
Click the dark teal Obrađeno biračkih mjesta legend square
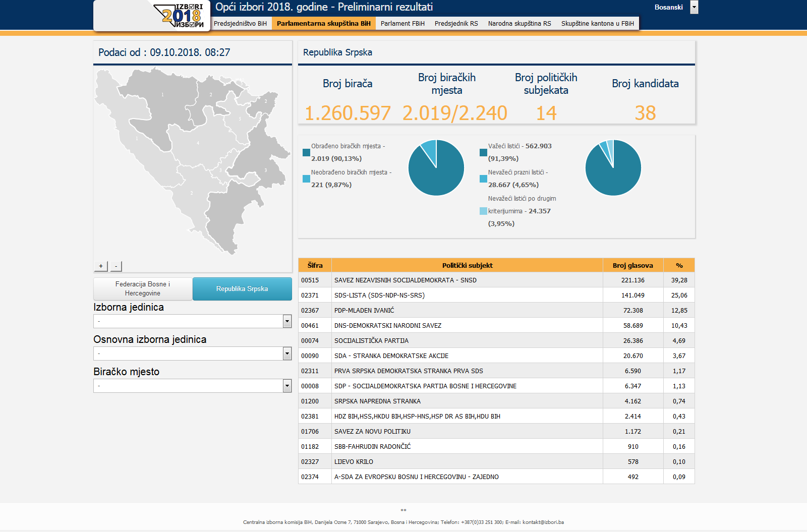click(x=306, y=152)
